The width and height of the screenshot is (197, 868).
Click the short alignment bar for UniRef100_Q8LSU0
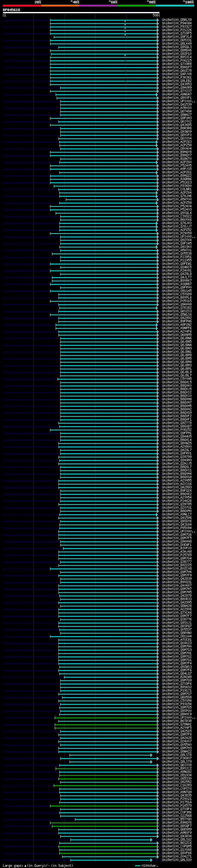click(111, 860)
